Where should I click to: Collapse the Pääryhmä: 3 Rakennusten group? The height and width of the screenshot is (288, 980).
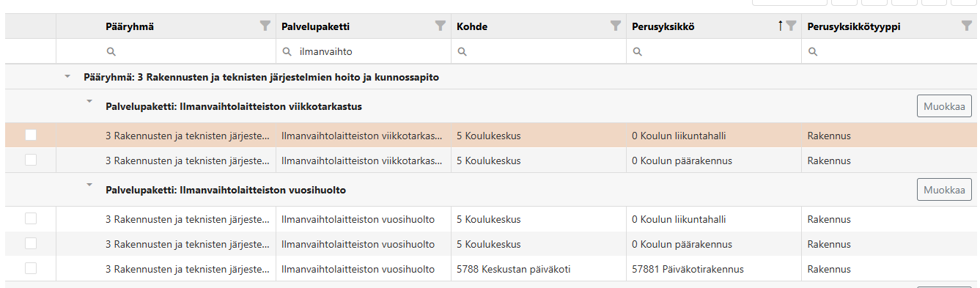tap(67, 76)
